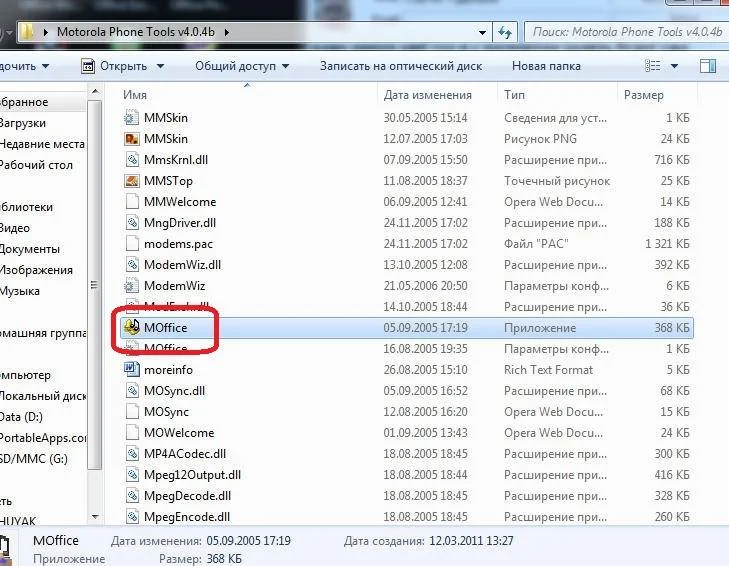Select the moreinfo Rich Text document icon

(132, 369)
